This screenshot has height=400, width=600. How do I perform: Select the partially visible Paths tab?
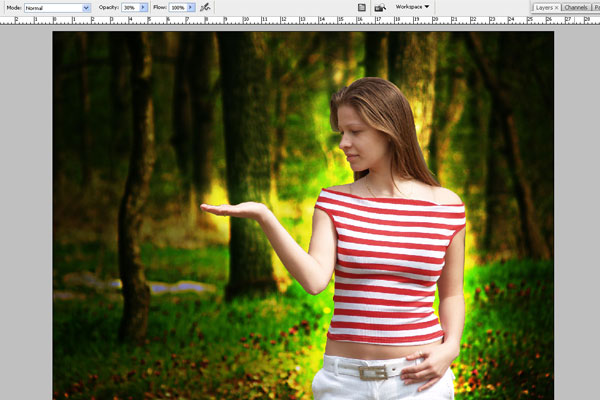[596, 7]
